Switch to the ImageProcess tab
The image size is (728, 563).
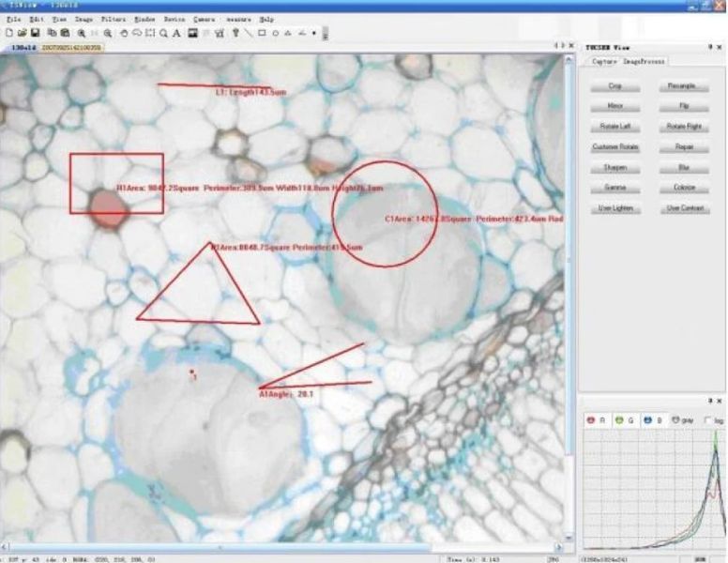click(x=644, y=61)
